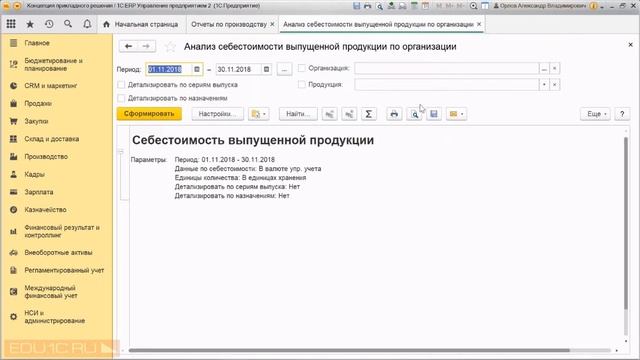Click the save icon in the title bar
The image size is (640, 360).
click(356, 6)
